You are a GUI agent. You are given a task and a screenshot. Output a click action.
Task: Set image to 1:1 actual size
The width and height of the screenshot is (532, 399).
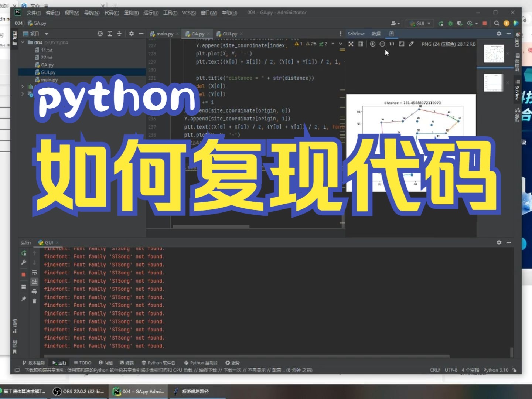click(391, 44)
